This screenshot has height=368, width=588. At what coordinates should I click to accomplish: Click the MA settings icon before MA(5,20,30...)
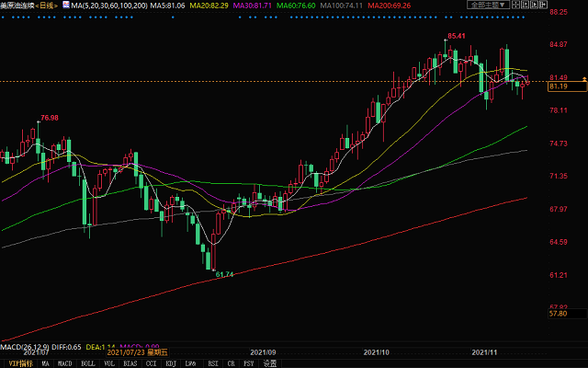(65, 6)
